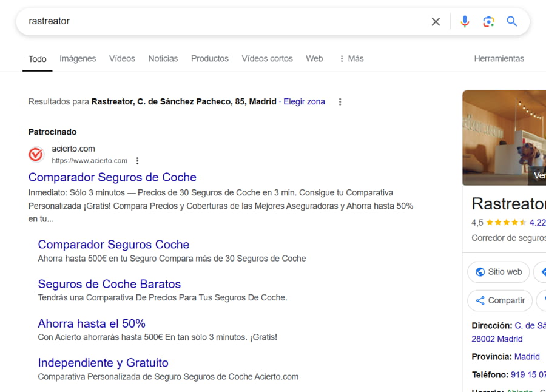Screen dimensions: 546x392
Task: Click the Rastreator knowledge panel title
Action: (509, 203)
